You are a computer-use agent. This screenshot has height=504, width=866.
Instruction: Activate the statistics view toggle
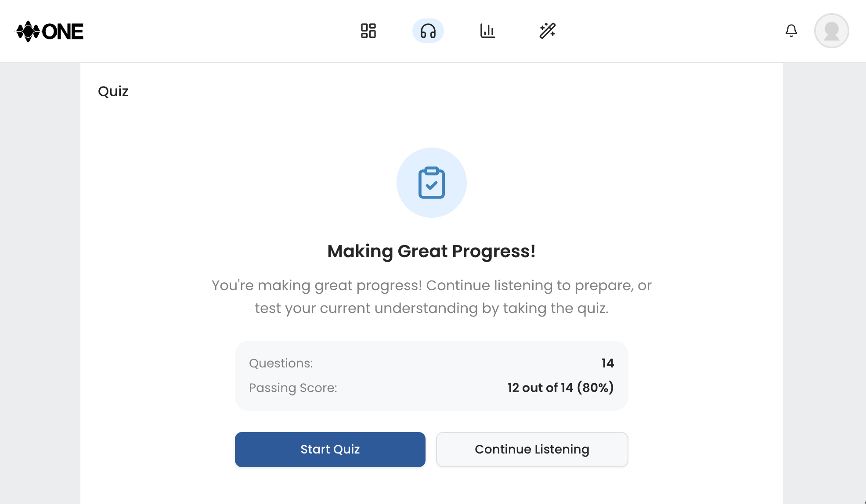point(488,31)
